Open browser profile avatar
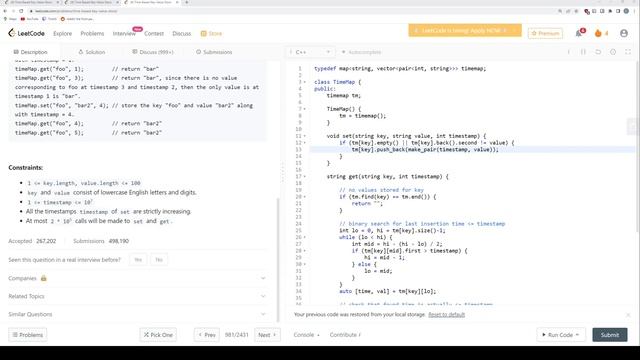Image resolution: width=640 pixels, height=360 pixels. [626, 11]
